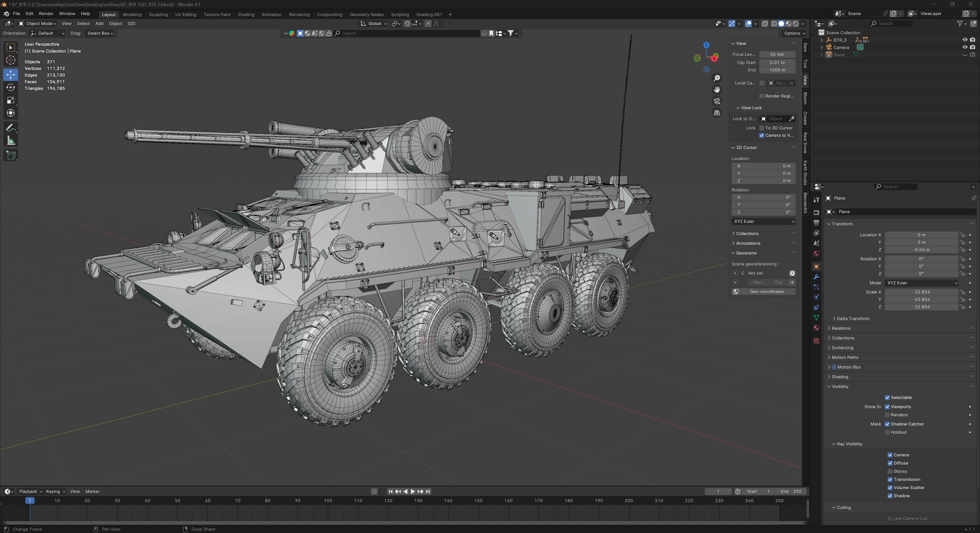Open the Object Mode dropdown
This screenshot has height=533, width=980.
37,23
